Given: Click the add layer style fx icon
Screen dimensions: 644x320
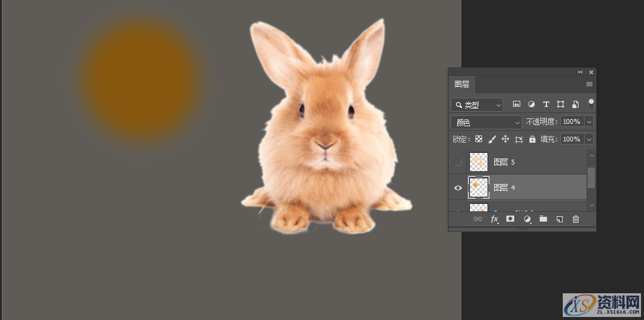Looking at the screenshot, I should click(495, 219).
